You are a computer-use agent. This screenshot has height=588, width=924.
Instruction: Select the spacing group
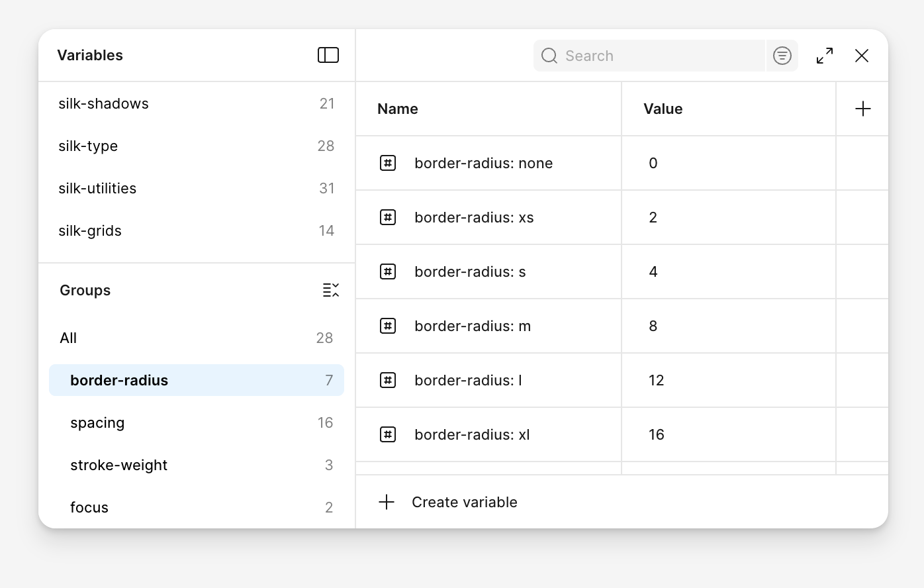[x=97, y=423]
